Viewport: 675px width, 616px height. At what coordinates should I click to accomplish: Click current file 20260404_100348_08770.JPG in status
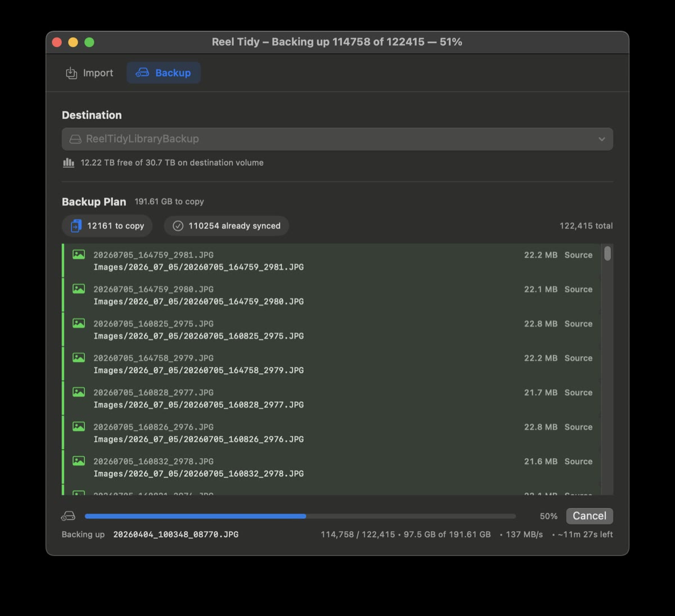(176, 535)
